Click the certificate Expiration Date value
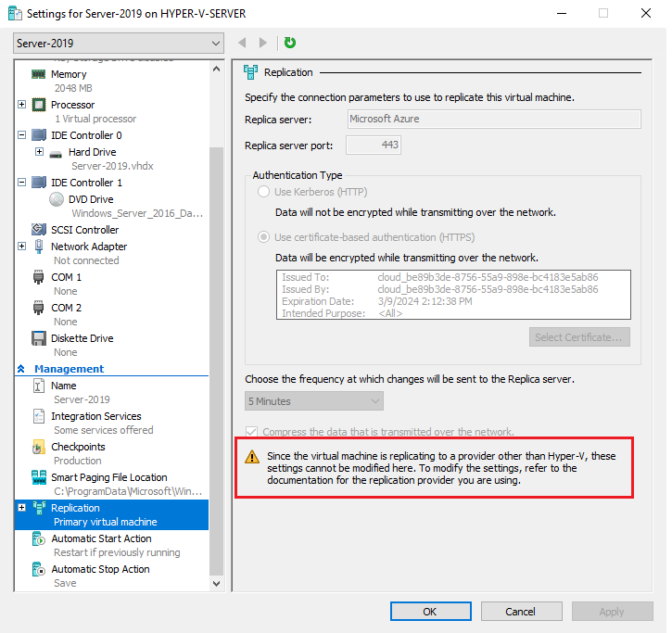The width and height of the screenshot is (672, 633). (425, 301)
